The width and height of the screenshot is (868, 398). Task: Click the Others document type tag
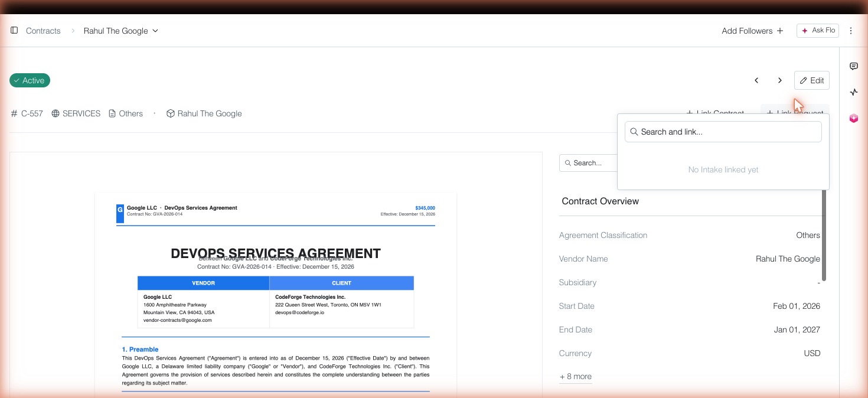click(x=126, y=113)
